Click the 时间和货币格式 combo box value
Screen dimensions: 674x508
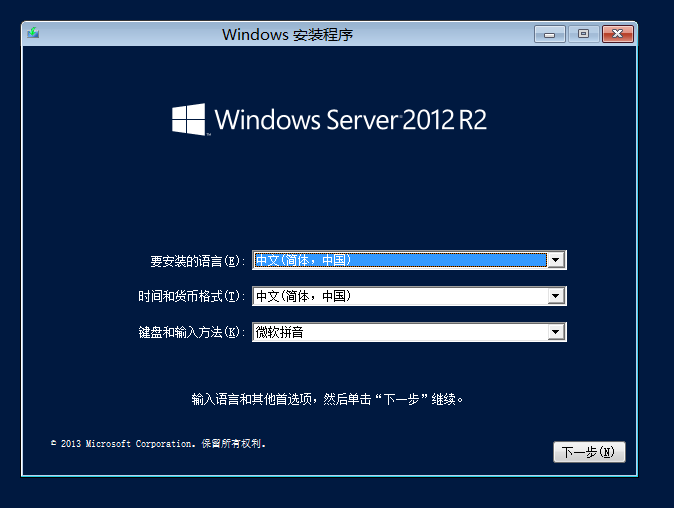pyautogui.click(x=409, y=296)
